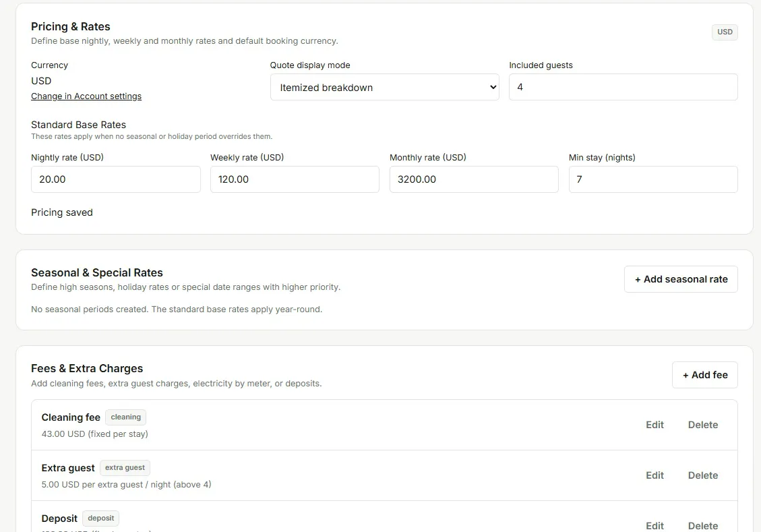Click the dropdown chevron on Itemized breakdown
This screenshot has height=532, width=761.
point(493,88)
